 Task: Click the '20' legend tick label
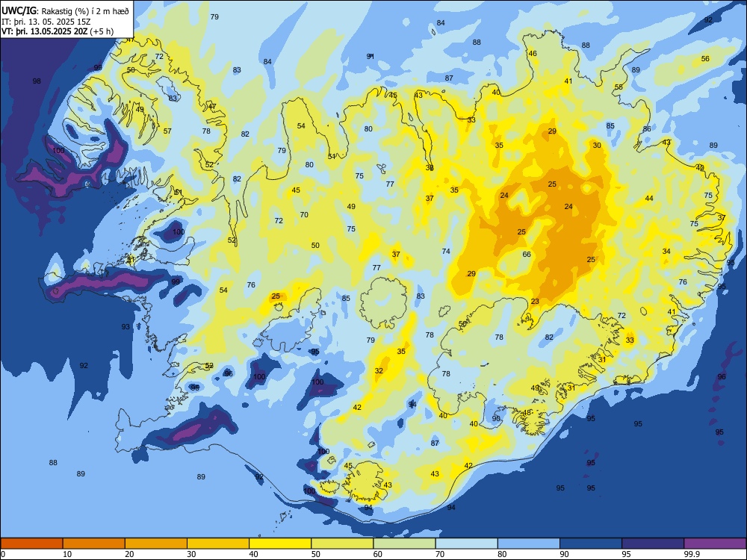[x=129, y=554]
